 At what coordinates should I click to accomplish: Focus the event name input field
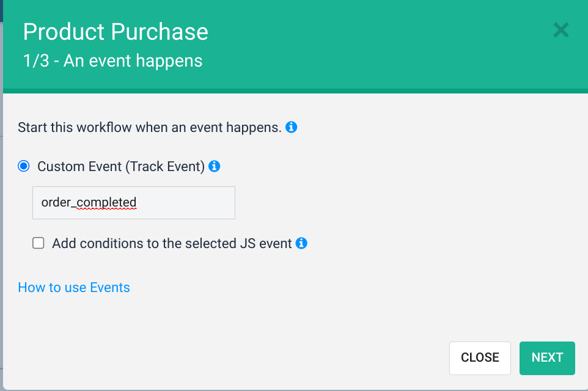pos(133,203)
